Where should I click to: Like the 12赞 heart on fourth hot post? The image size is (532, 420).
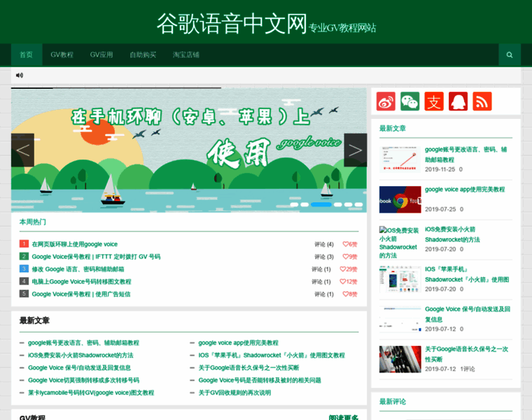(x=349, y=281)
